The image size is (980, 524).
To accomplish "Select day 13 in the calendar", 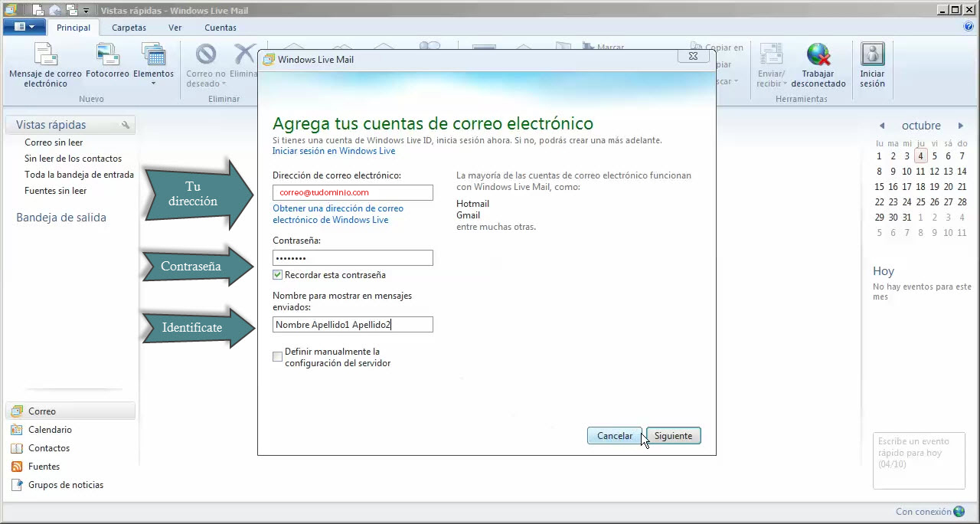I will (x=949, y=172).
